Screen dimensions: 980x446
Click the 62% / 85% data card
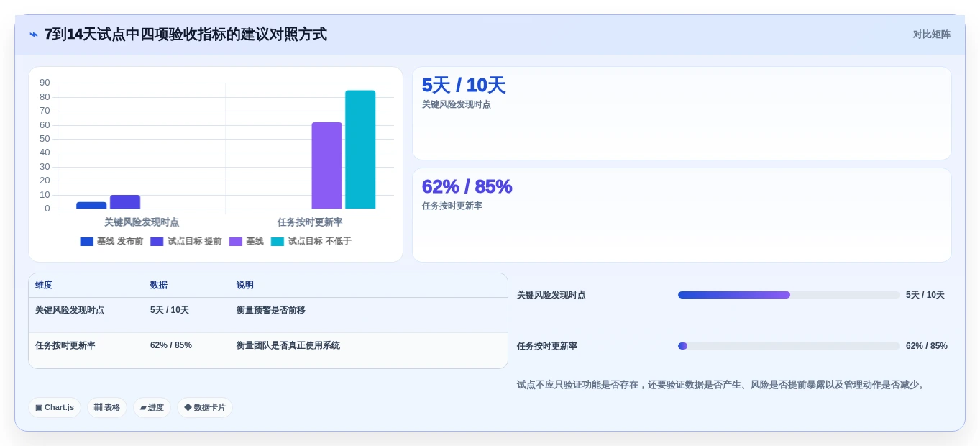[682, 215]
